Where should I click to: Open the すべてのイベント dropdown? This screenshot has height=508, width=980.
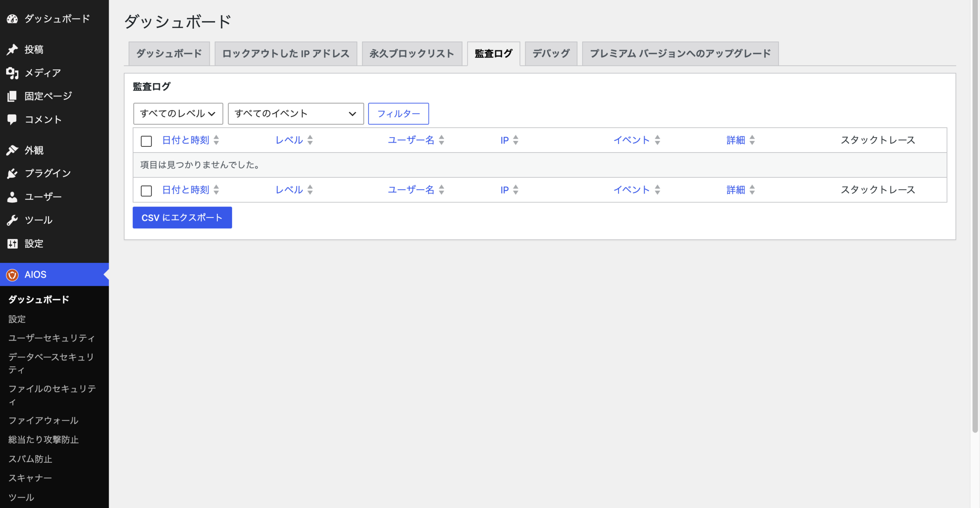point(296,114)
